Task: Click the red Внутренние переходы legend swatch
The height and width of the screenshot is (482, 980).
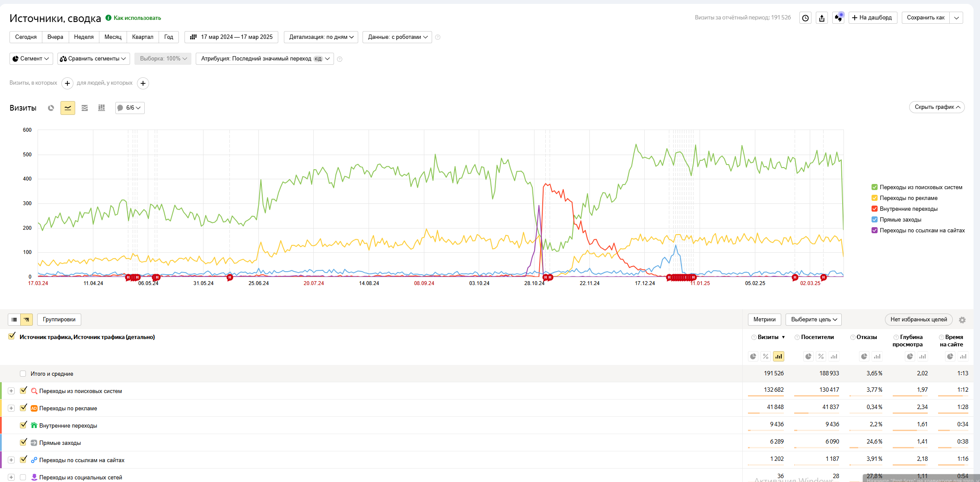Action: (875, 209)
